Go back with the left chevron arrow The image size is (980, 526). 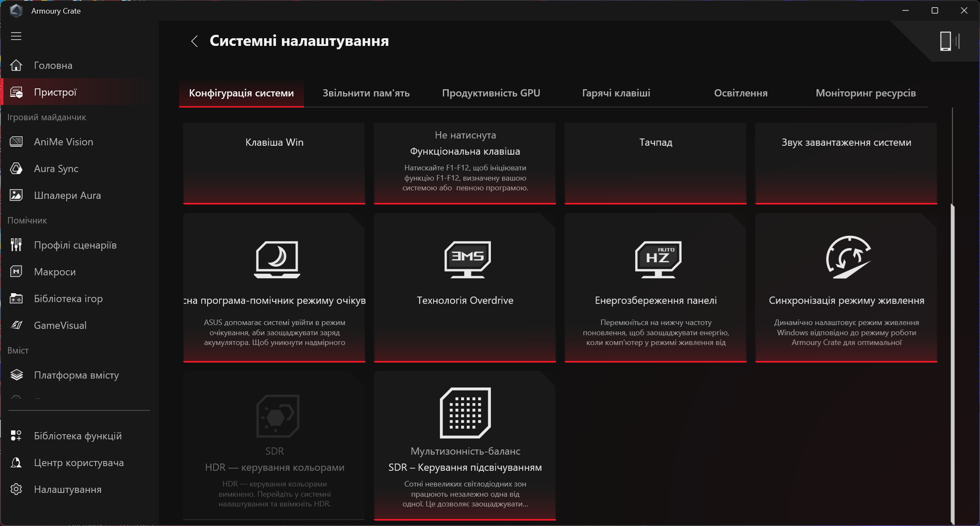[x=194, y=41]
